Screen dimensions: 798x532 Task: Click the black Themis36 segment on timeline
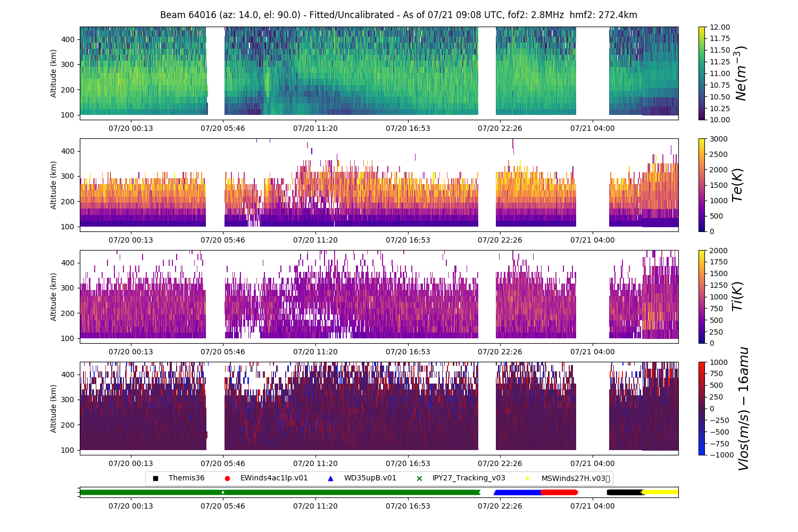point(625,493)
